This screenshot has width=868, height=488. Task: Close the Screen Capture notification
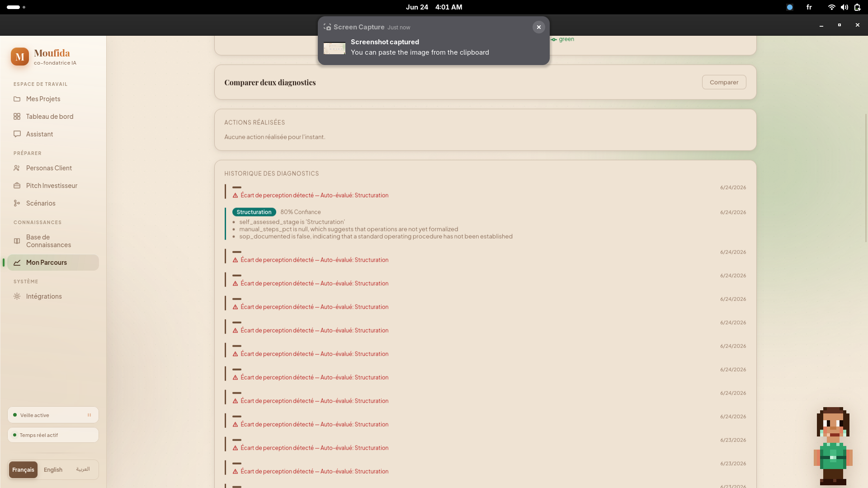[538, 27]
